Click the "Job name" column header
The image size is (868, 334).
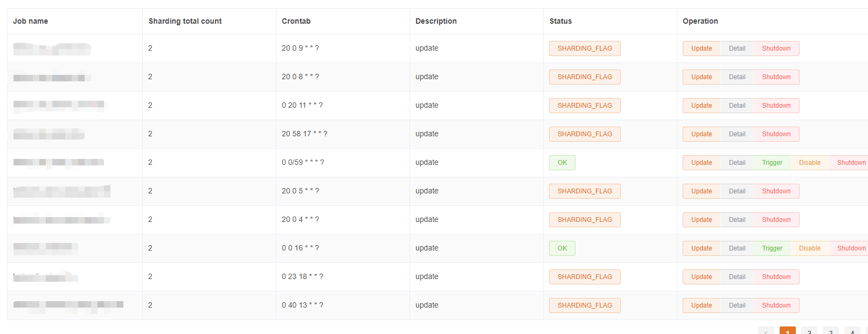tap(30, 21)
